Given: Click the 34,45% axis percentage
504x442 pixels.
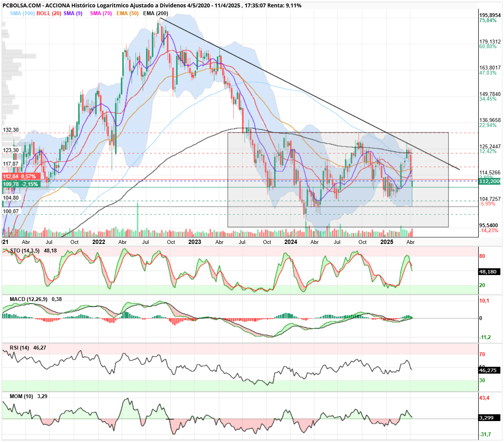Looking at the screenshot, I should click(x=488, y=99).
